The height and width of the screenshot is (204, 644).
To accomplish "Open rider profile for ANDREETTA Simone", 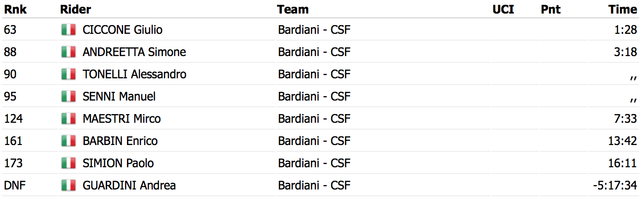I will pyautogui.click(x=134, y=52).
